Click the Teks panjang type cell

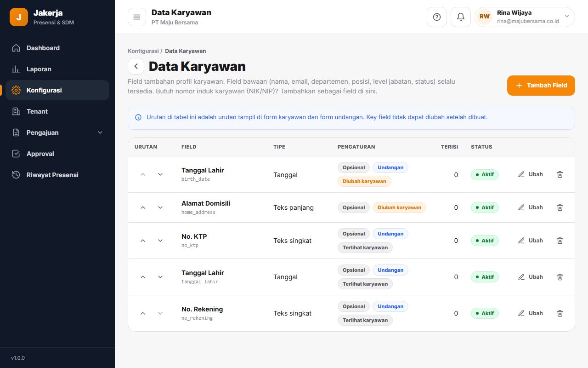point(294,207)
